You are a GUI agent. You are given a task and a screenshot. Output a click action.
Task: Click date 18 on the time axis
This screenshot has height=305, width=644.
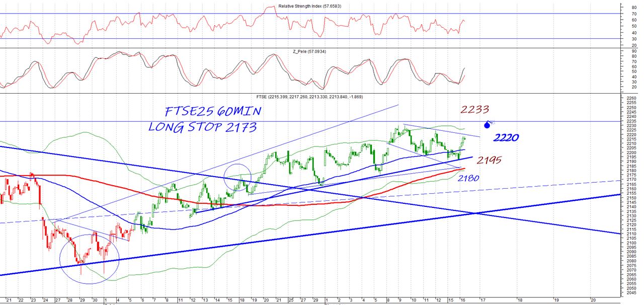pos(519,300)
